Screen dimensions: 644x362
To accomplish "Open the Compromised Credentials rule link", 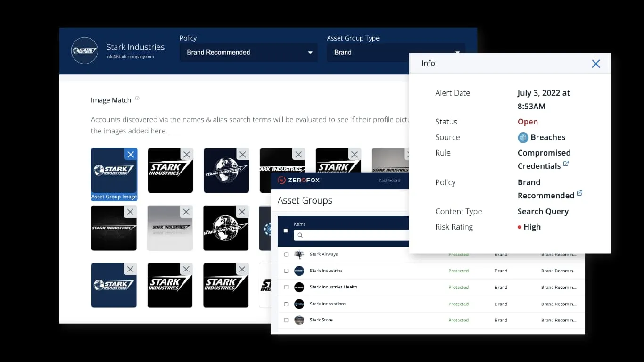I will tap(544, 159).
